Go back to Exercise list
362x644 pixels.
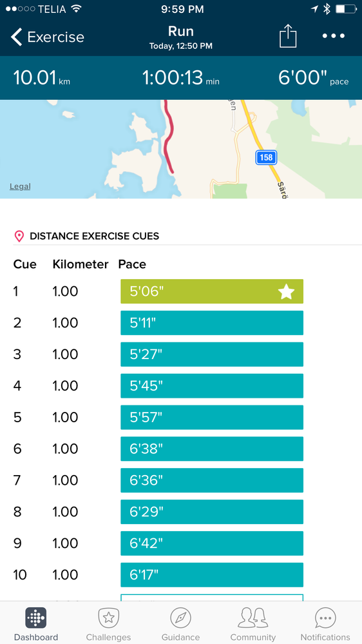click(47, 37)
